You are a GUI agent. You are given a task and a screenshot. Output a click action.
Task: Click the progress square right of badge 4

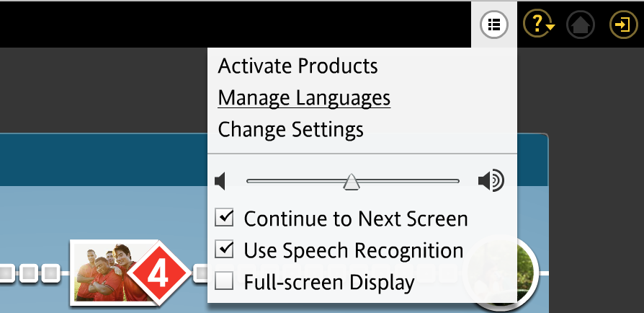pos(200,273)
